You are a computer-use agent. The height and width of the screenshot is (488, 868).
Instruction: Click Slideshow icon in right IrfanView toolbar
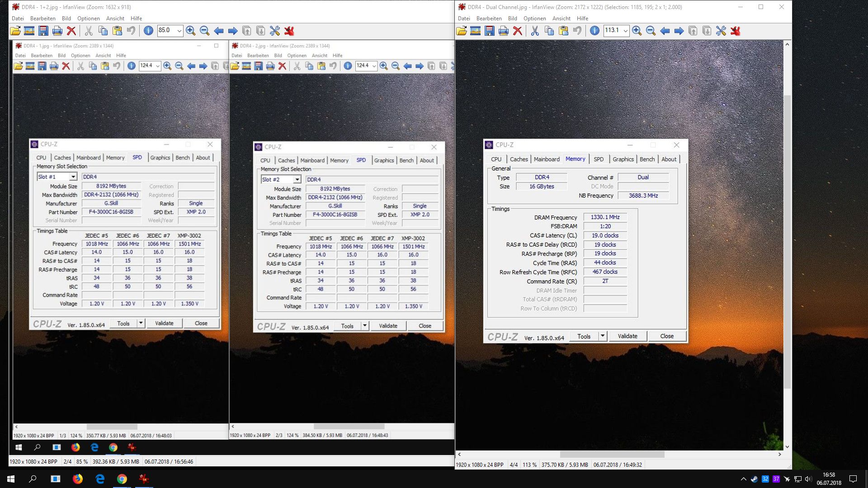tap(475, 31)
